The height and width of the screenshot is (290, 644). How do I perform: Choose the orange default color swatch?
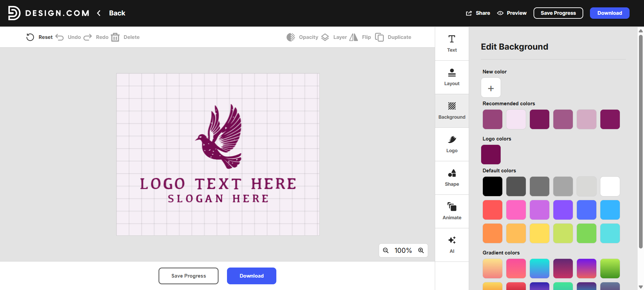[493, 233]
